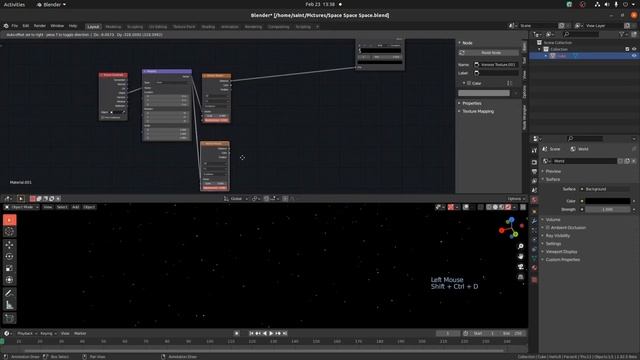Open the Render properties tab icon
Viewport: 640px width, 360px height.
(x=534, y=162)
